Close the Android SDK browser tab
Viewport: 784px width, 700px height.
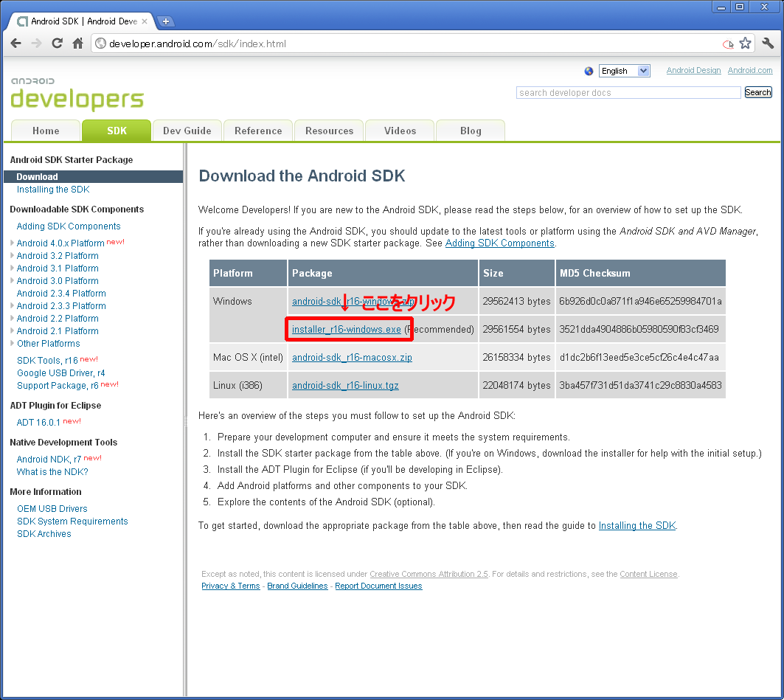(145, 21)
